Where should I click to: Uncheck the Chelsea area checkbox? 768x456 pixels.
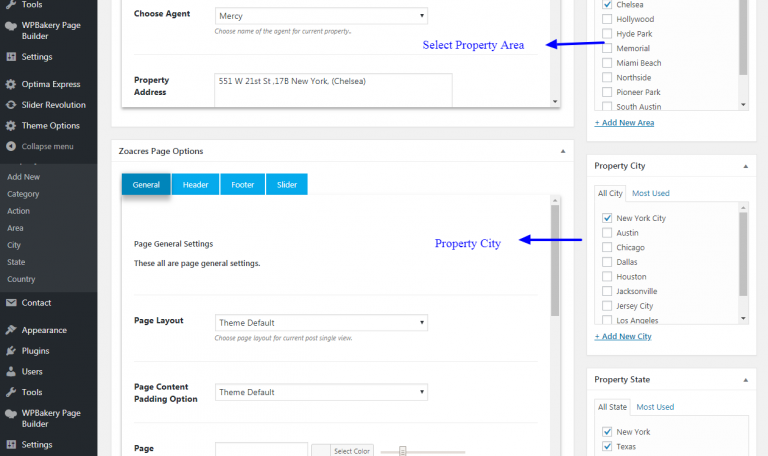[607, 4]
